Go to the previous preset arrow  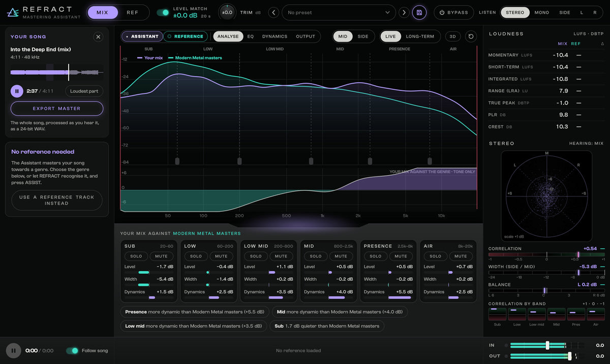[x=273, y=12]
